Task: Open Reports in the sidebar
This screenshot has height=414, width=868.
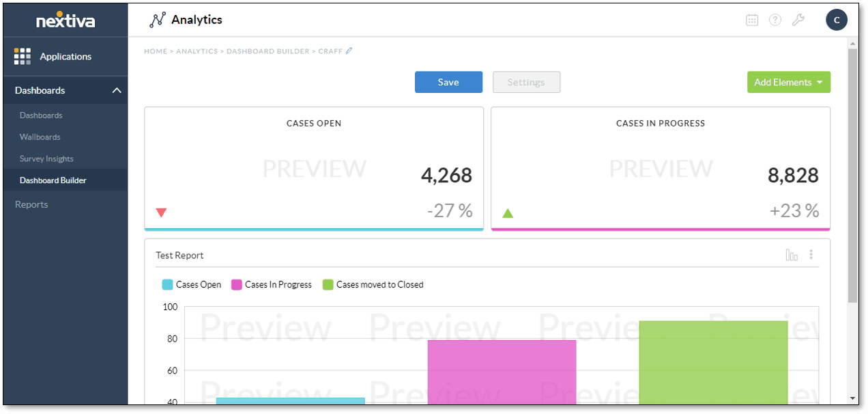Action: [31, 204]
